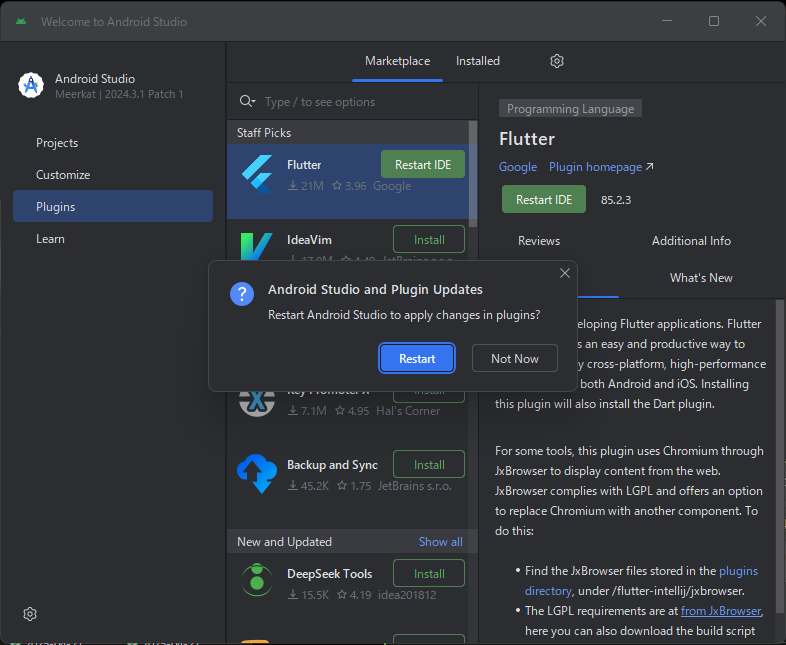This screenshot has height=645, width=786.
Task: Click the Android icon in title bar
Action: [x=21, y=22]
